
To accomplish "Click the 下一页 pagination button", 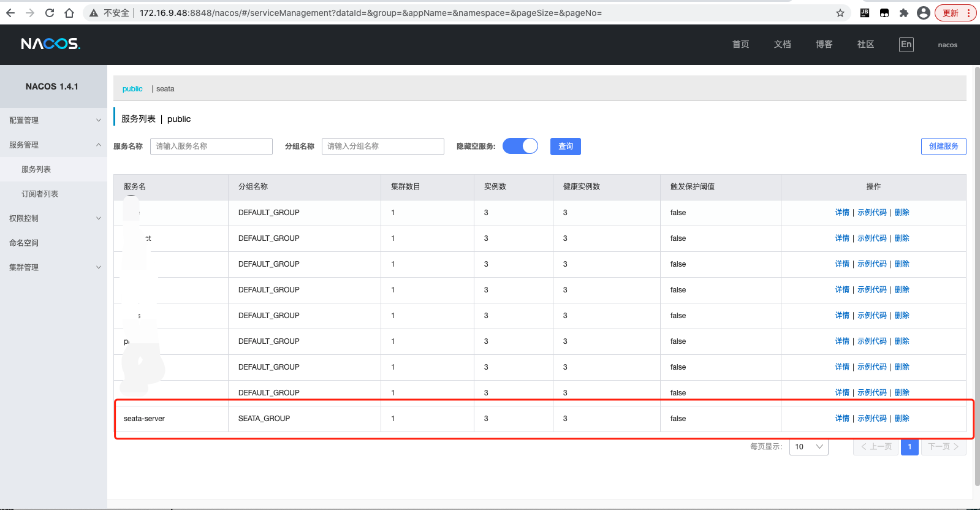I will pyautogui.click(x=943, y=447).
